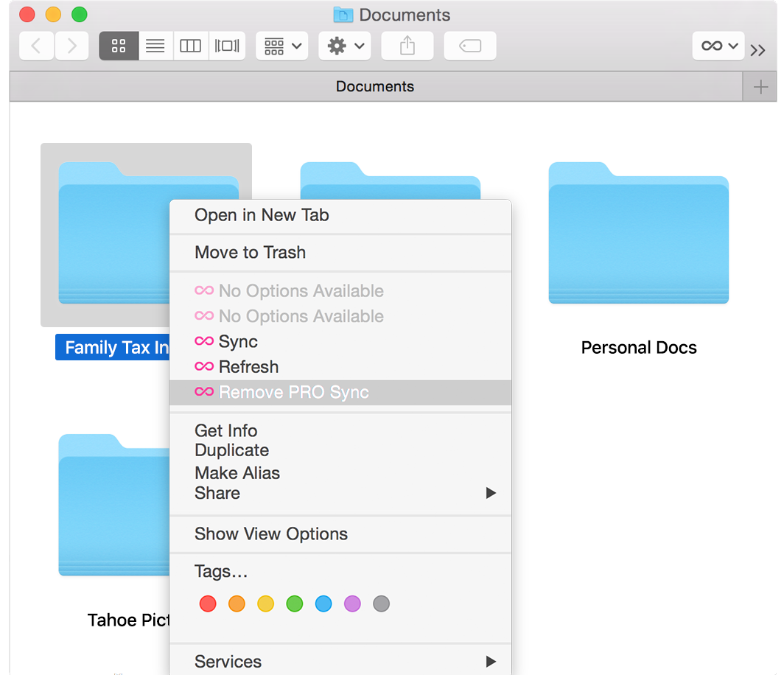Select Remove PRO Sync from context menu

pyautogui.click(x=293, y=392)
